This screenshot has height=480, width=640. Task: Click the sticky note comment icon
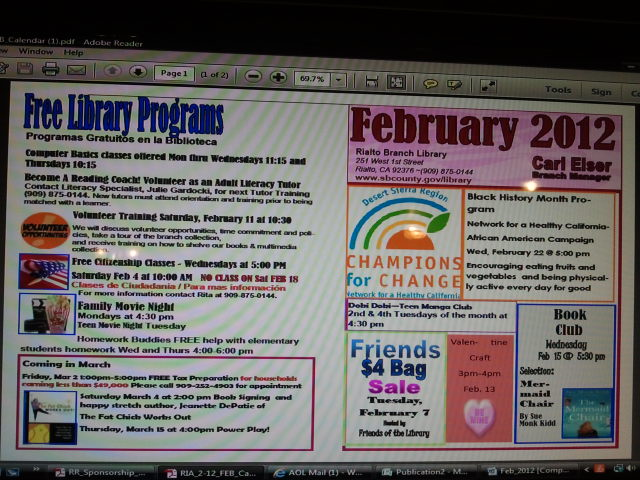[430, 84]
